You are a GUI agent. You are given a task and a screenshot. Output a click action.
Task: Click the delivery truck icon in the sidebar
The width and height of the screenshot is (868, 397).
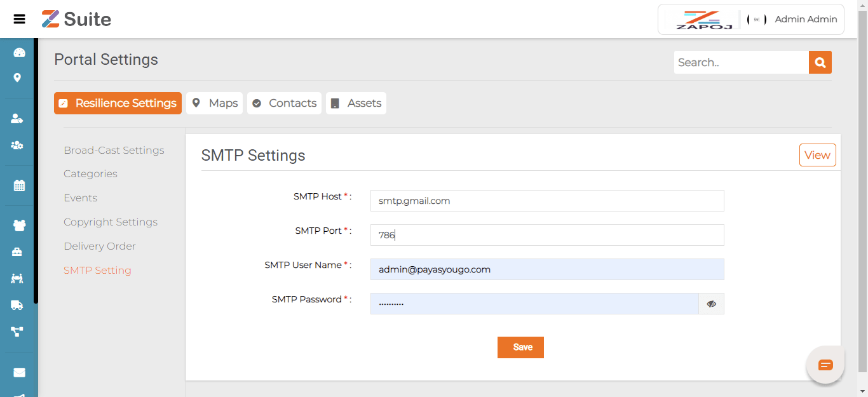click(17, 305)
